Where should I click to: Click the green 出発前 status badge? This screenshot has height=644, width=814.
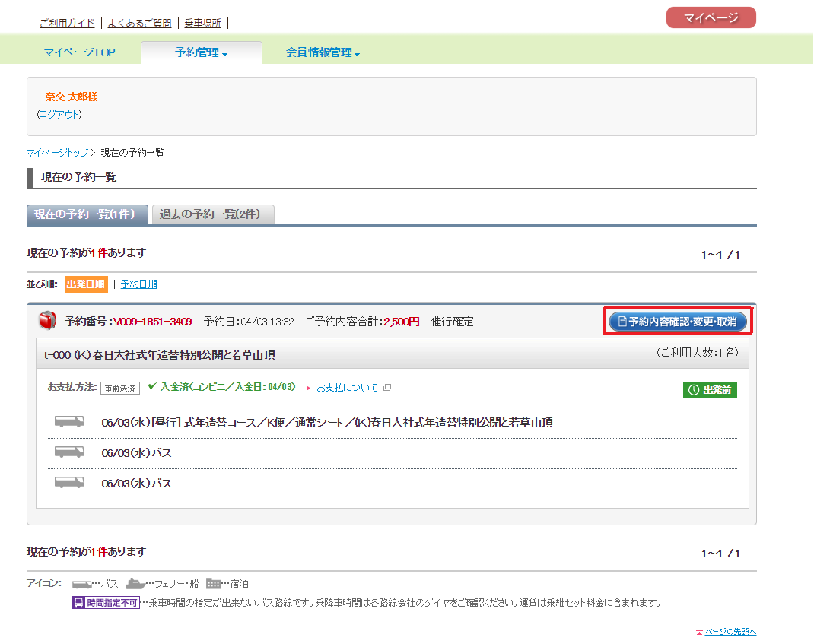pyautogui.click(x=710, y=390)
